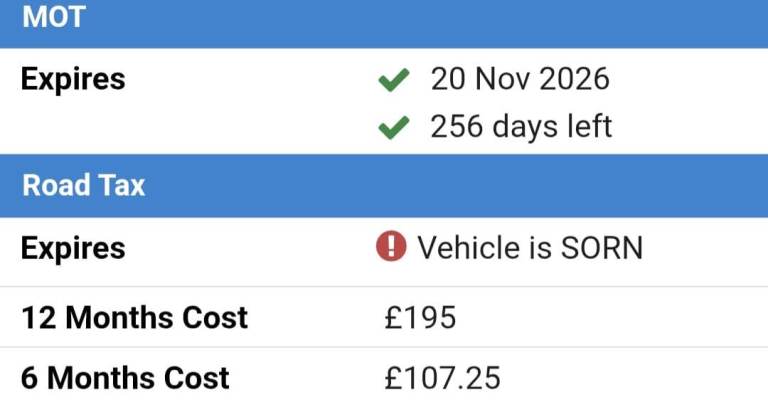Select the Road Tax section header title

83,186
